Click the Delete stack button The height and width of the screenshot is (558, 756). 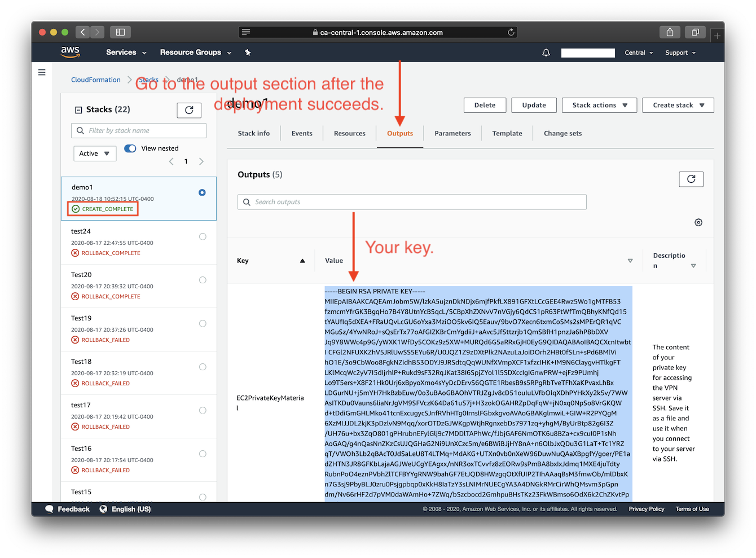(x=485, y=105)
